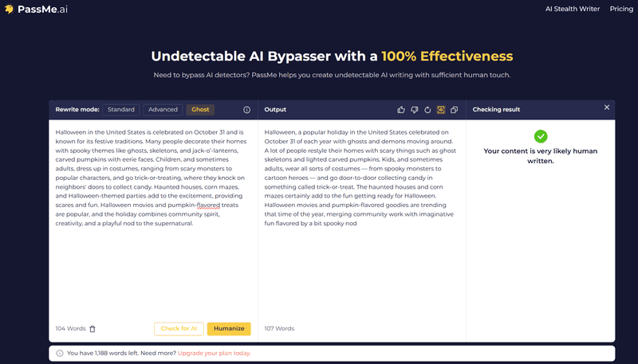Regenerate the output text
This screenshot has height=364, width=638.
(x=427, y=110)
